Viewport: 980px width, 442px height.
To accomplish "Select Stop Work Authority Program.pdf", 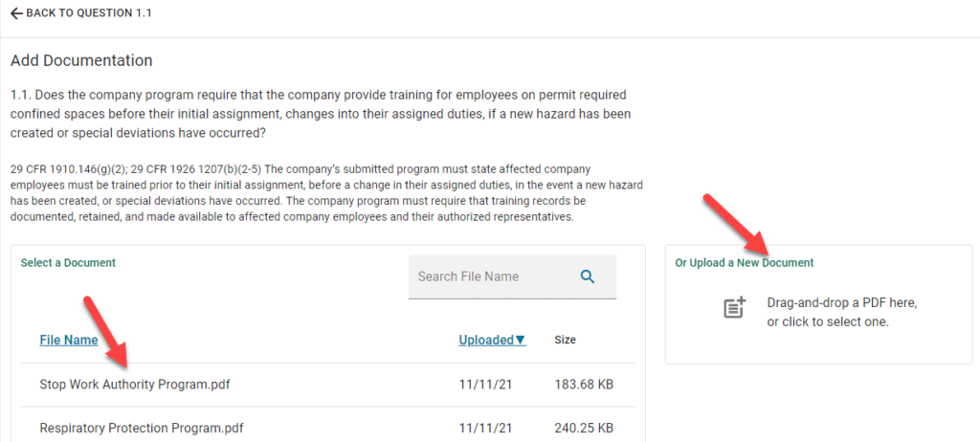I will pyautogui.click(x=135, y=385).
